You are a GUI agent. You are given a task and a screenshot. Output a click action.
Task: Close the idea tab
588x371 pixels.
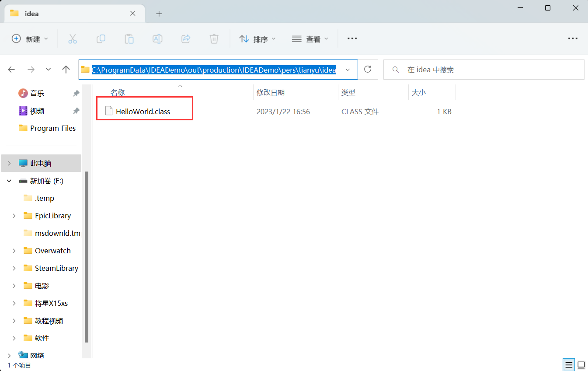(x=133, y=14)
